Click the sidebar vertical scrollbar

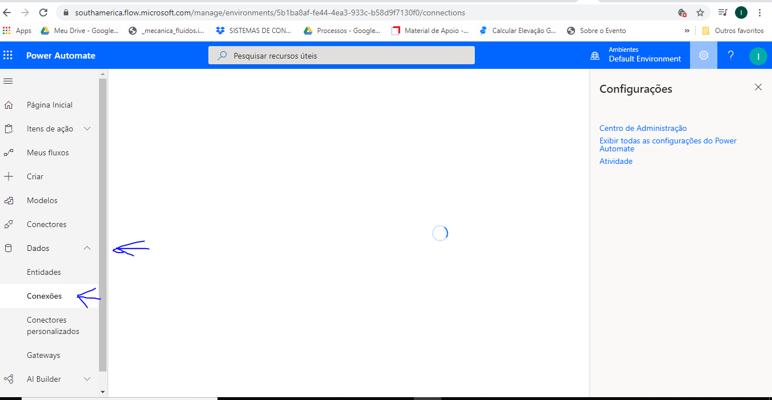(x=103, y=220)
